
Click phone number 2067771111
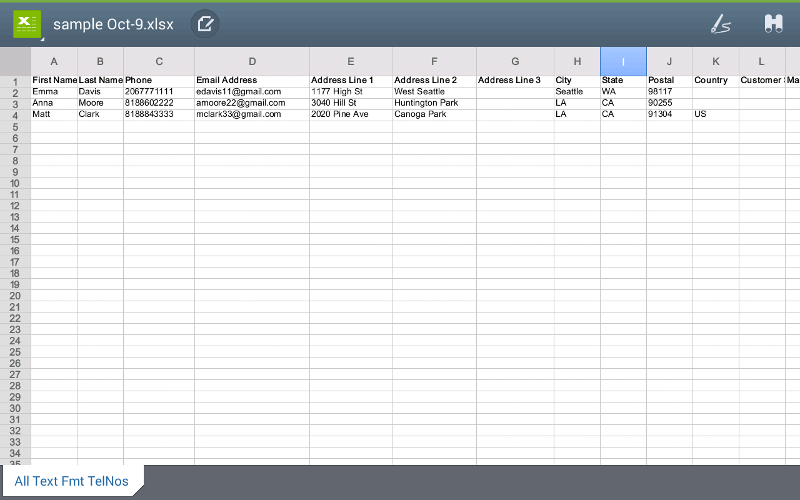click(159, 92)
